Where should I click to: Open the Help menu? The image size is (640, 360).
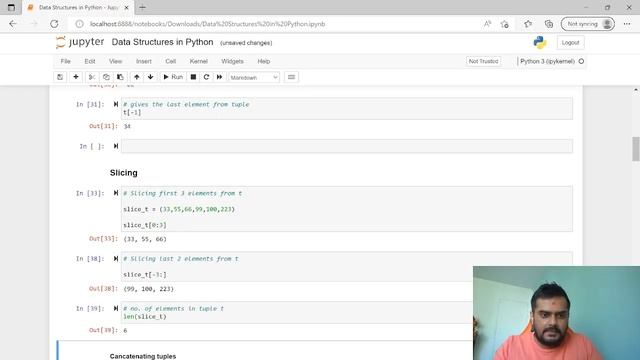pos(264,61)
